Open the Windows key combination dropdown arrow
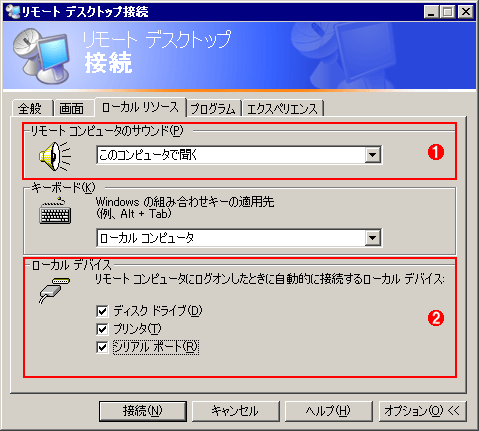 [372, 238]
